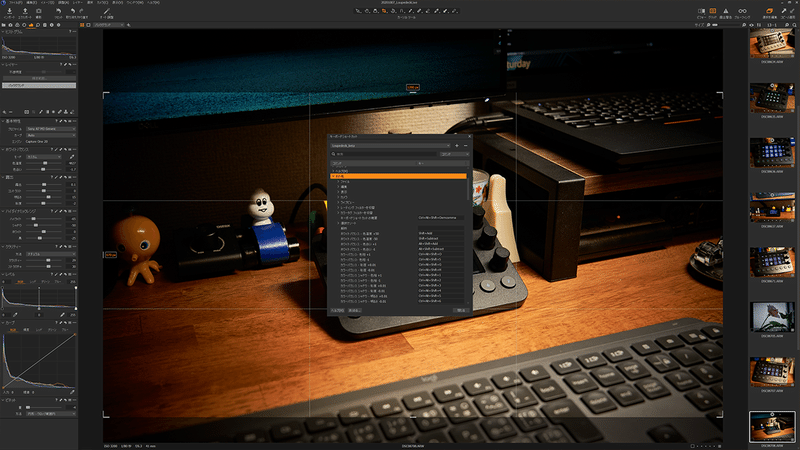Select the orange Crop cursor tool
The width and height of the screenshot is (800, 450).
pos(384,11)
